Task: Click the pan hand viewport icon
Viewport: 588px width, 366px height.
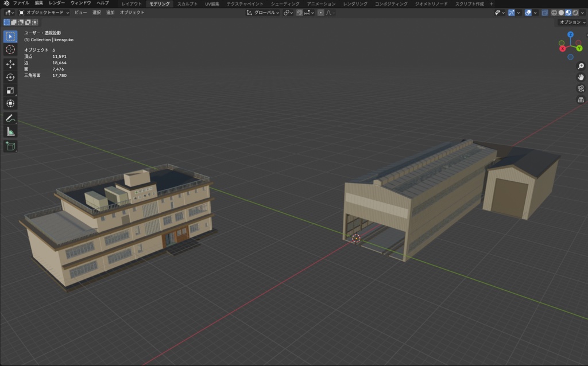Action: pos(581,77)
